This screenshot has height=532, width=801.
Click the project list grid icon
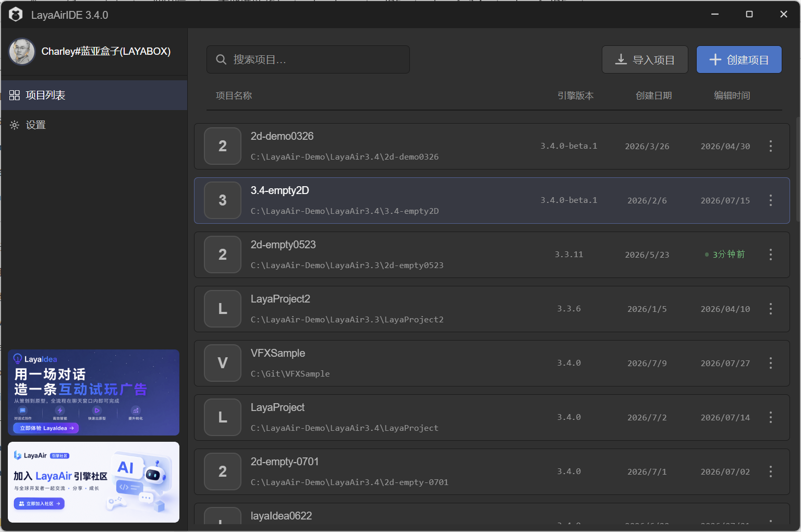tap(15, 95)
